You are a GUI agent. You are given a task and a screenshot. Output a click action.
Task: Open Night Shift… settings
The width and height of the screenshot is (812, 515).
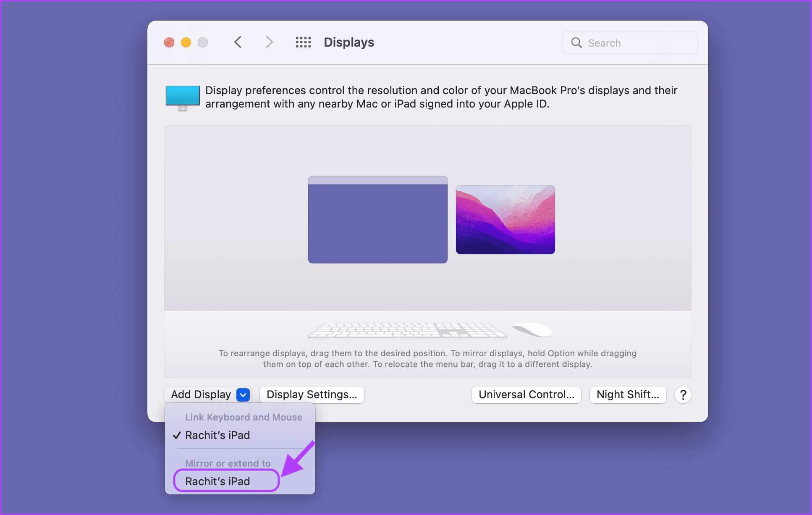628,395
